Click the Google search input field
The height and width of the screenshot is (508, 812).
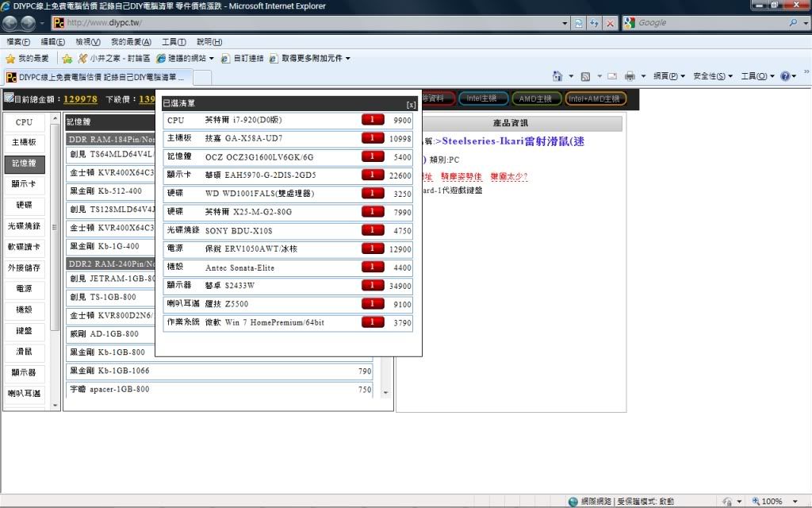711,23
